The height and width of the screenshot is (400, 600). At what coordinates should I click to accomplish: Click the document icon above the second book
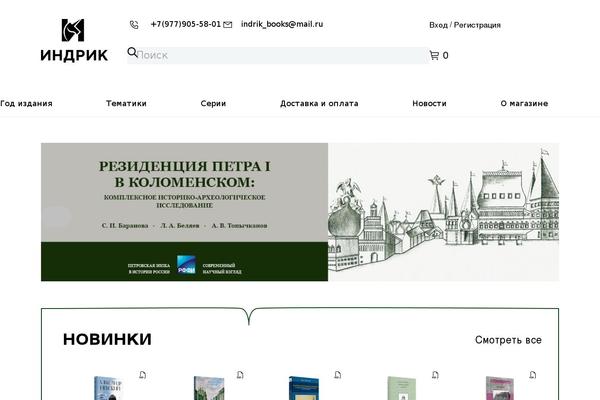240,374
